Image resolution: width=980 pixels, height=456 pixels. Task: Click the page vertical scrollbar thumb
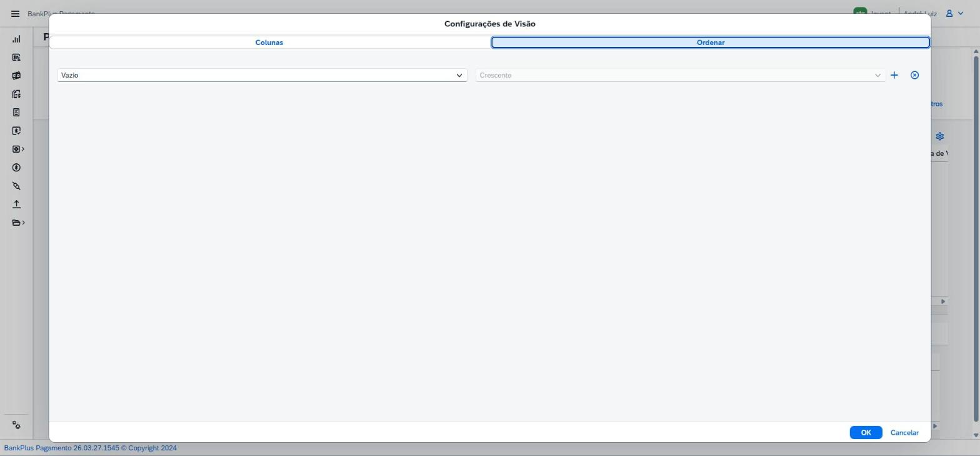(976, 238)
